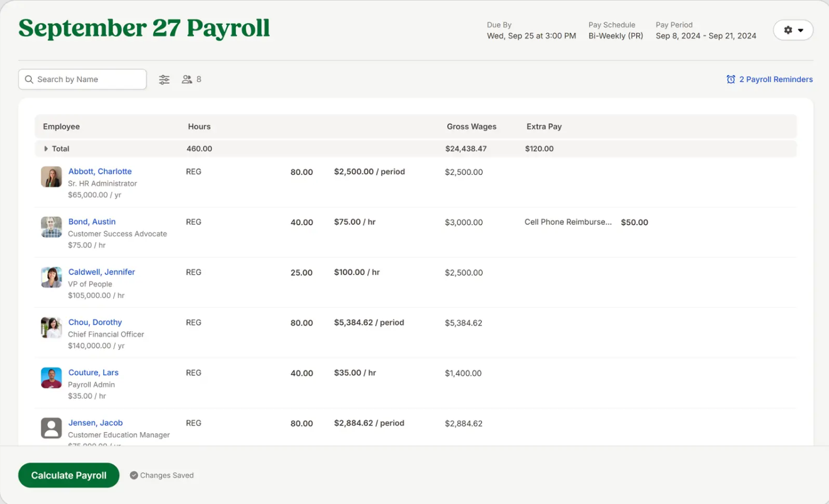Open Chou, Dorothy's profile
The image size is (829, 504).
tap(95, 322)
